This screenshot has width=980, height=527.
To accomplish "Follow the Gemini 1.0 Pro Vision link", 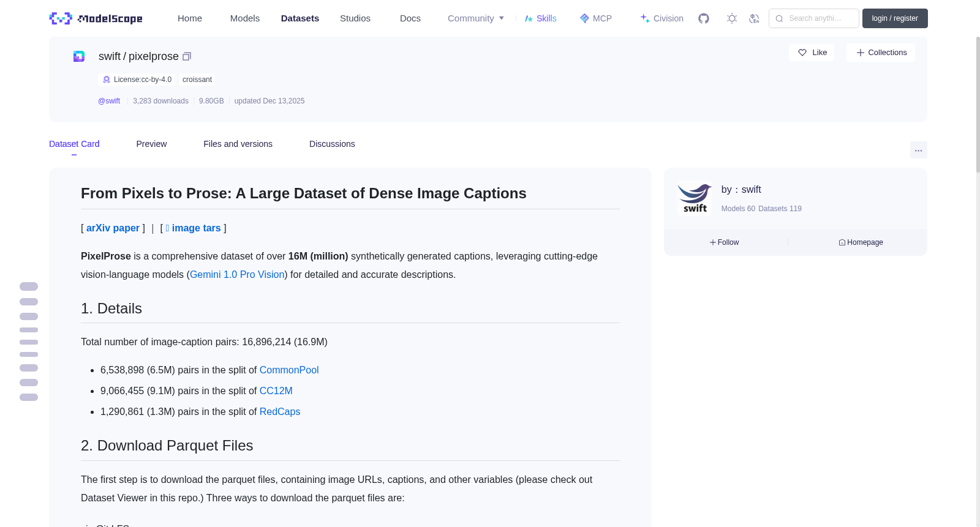I will [237, 275].
